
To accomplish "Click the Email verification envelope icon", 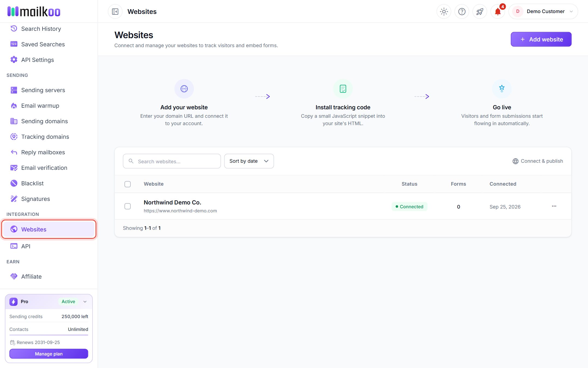I will tap(14, 168).
